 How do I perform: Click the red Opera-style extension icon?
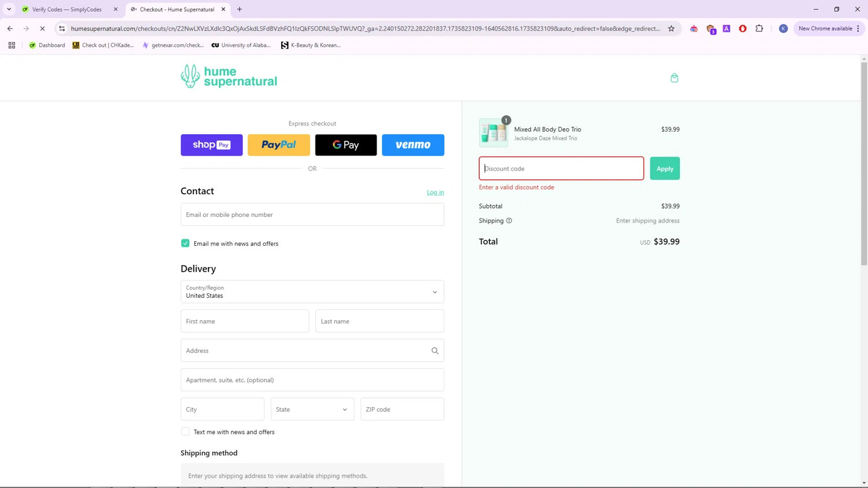[742, 28]
